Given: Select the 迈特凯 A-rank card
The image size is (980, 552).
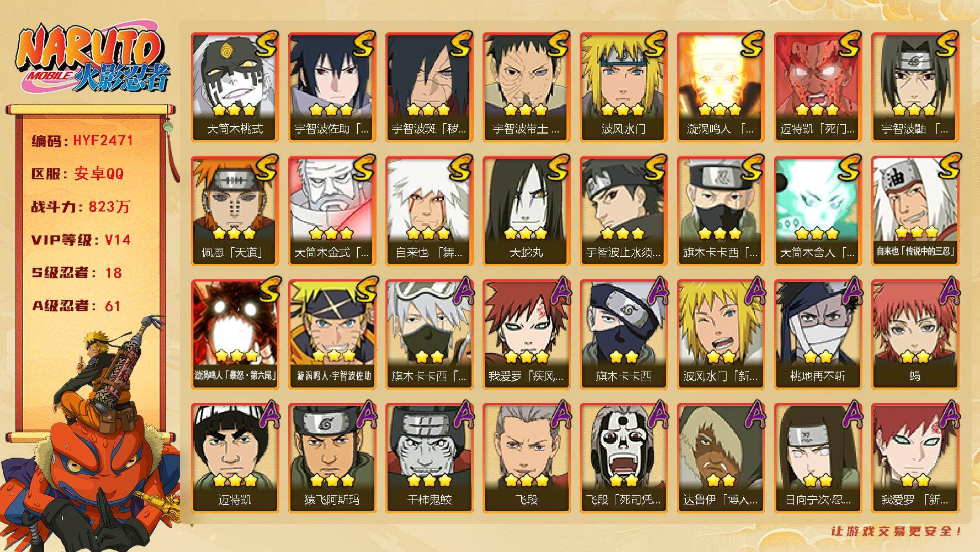Looking at the screenshot, I should click(x=235, y=458).
